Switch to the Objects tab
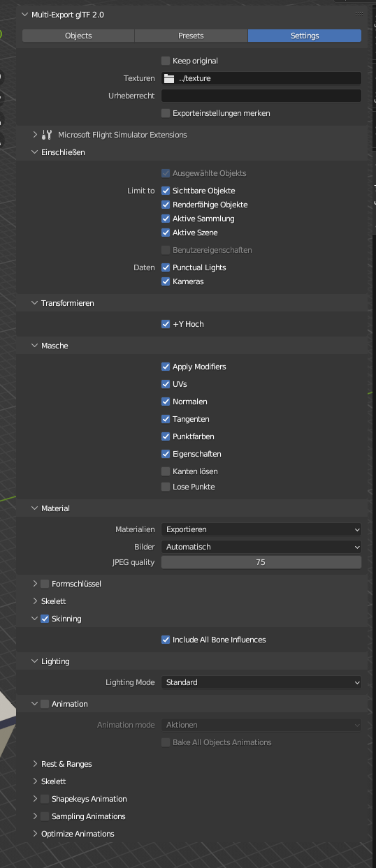This screenshot has height=868, width=376. 78,36
